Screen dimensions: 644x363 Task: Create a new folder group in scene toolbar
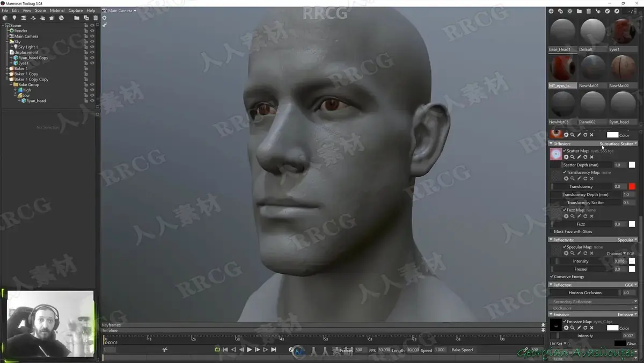(77, 18)
